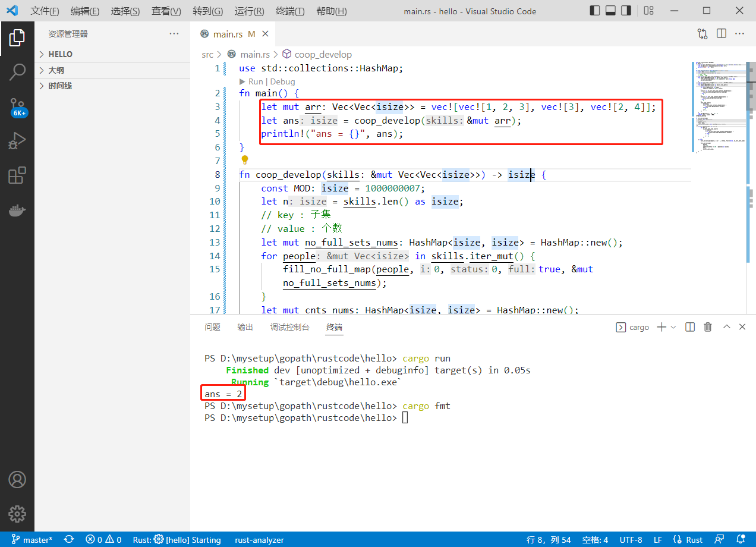Go to line via 行 8, 列 54
Image resolution: width=756 pixels, height=547 pixels.
coord(549,540)
